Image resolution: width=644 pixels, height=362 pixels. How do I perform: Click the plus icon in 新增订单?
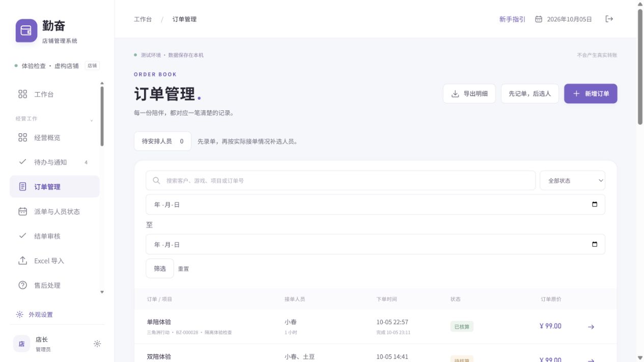coord(576,94)
